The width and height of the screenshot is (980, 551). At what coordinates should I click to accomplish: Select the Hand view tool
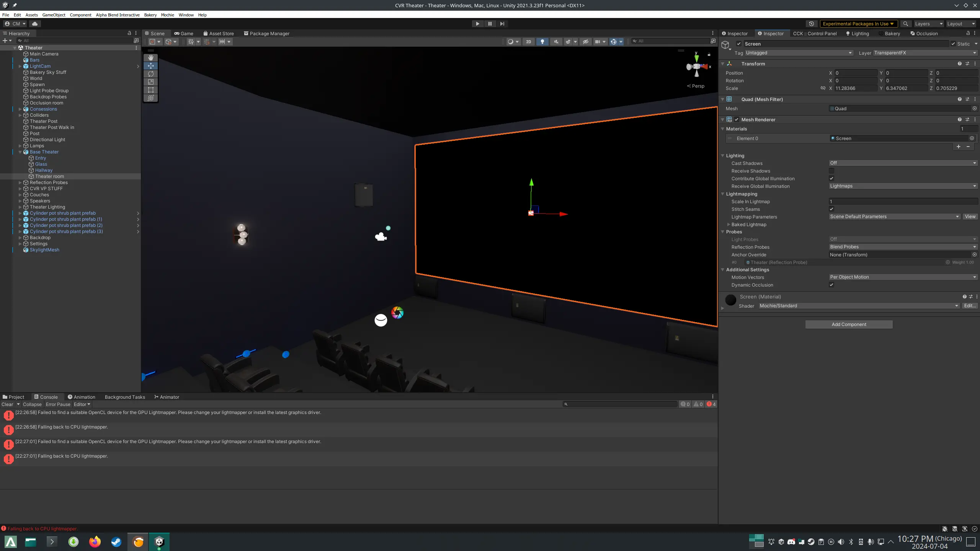[151, 57]
